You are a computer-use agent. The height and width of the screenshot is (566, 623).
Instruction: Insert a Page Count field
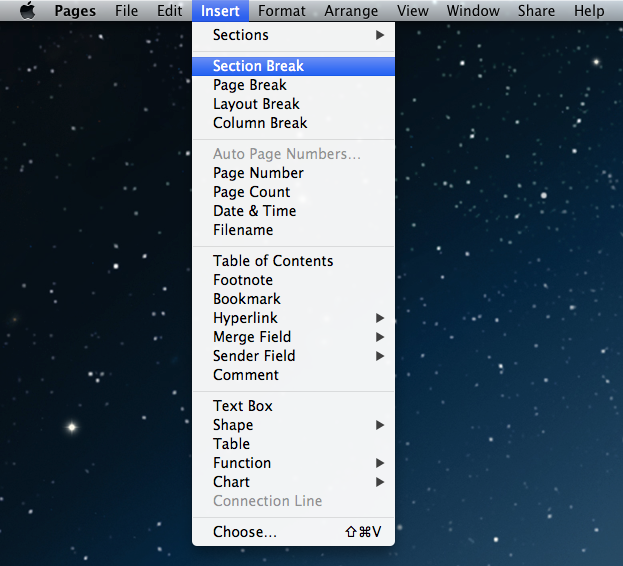pyautogui.click(x=293, y=192)
